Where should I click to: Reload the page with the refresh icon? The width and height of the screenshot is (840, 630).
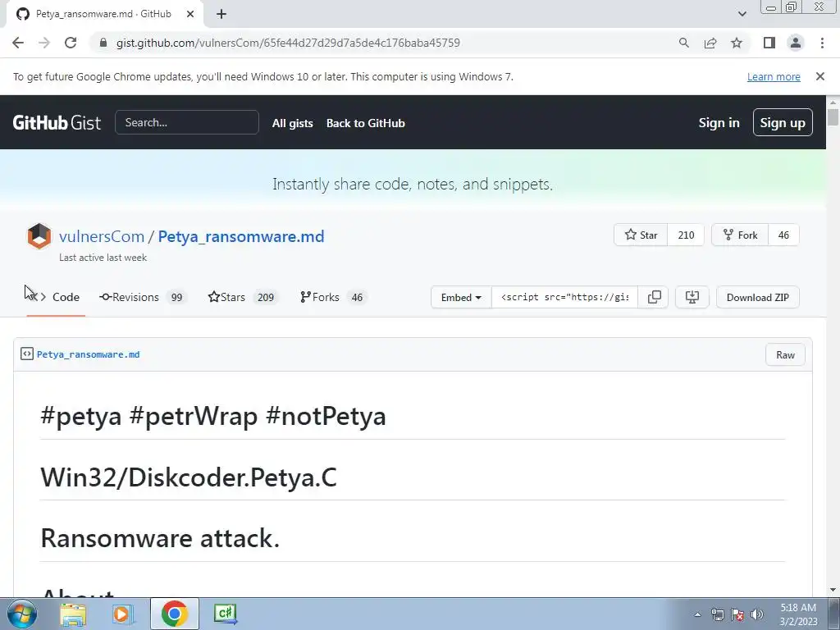[x=71, y=43]
